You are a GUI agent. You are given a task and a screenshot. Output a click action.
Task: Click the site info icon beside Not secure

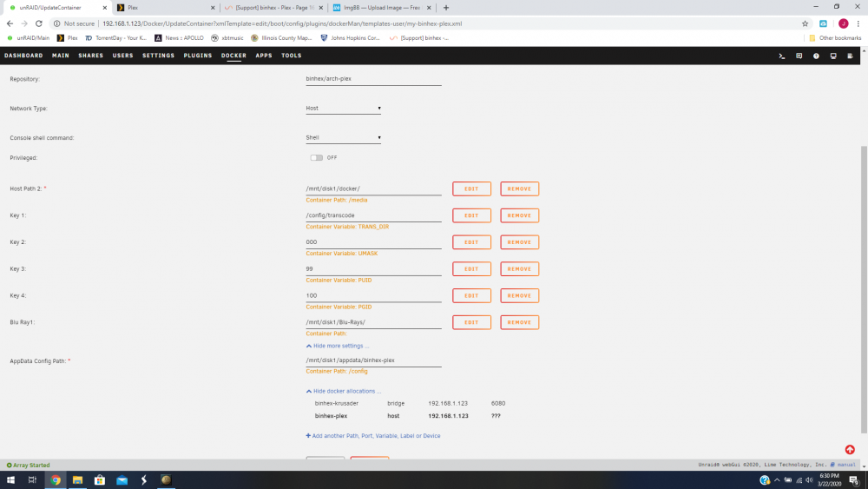coord(56,23)
